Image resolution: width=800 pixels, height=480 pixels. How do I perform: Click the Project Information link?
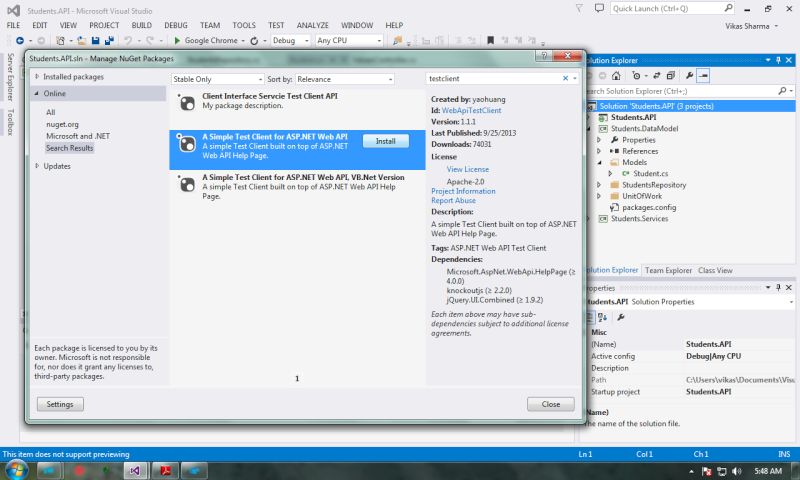coord(463,191)
